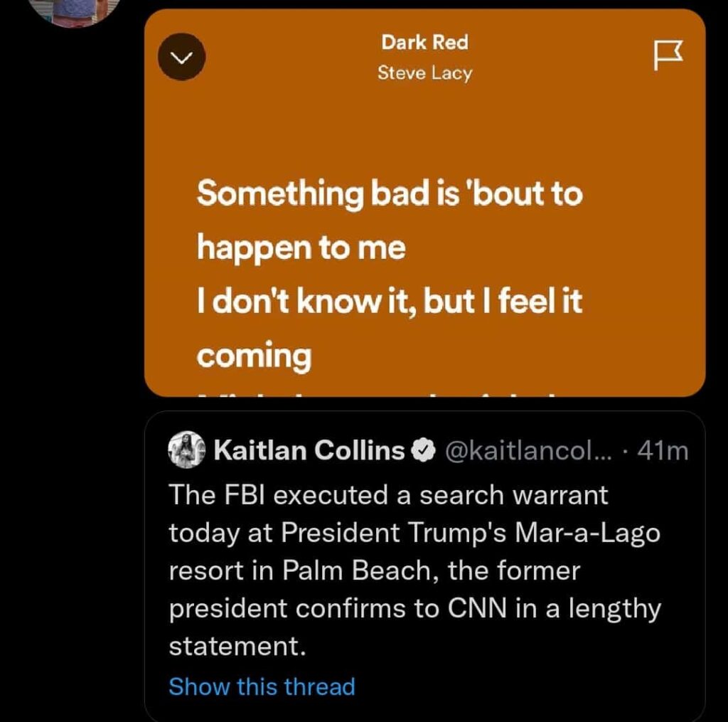Tap the lyric word "coming"
This screenshot has width=728, height=722.
254,356
